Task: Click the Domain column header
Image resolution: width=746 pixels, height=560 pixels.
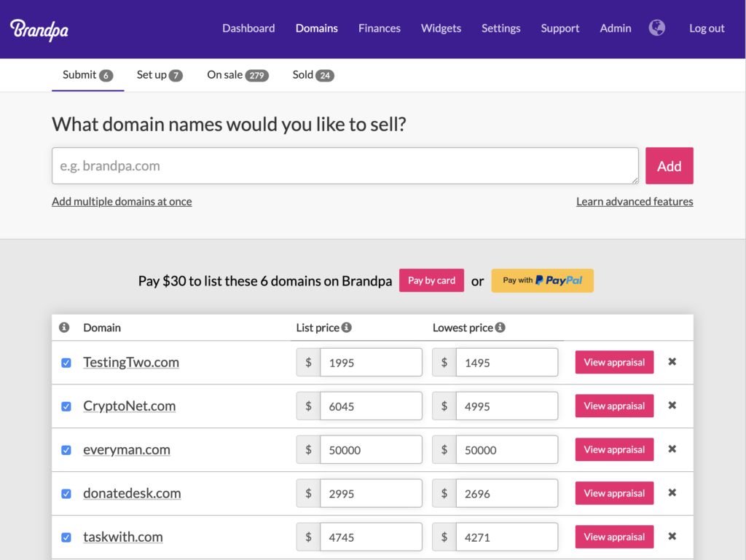Action: pos(102,328)
